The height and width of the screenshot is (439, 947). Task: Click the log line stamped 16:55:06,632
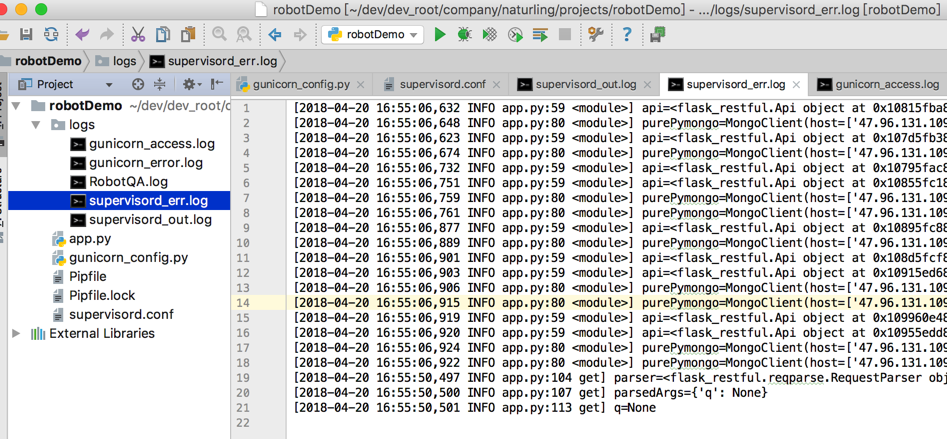(x=620, y=108)
